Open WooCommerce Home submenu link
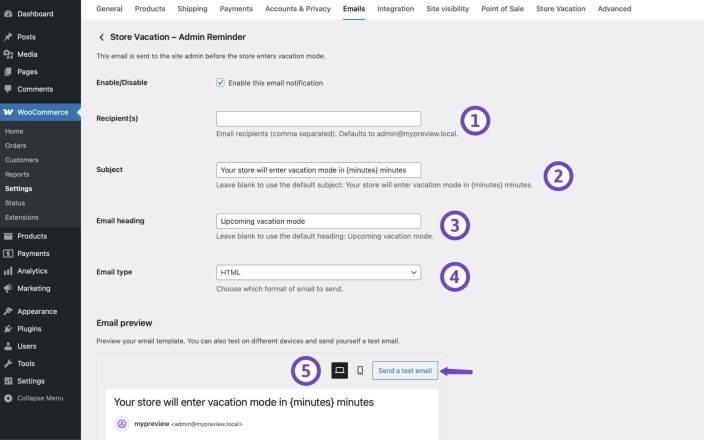This screenshot has width=704, height=440. tap(14, 132)
